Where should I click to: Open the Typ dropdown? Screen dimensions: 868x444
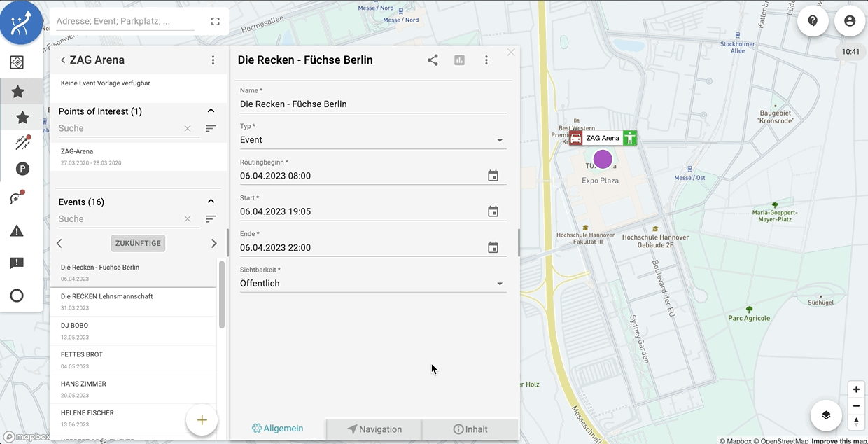pos(373,140)
